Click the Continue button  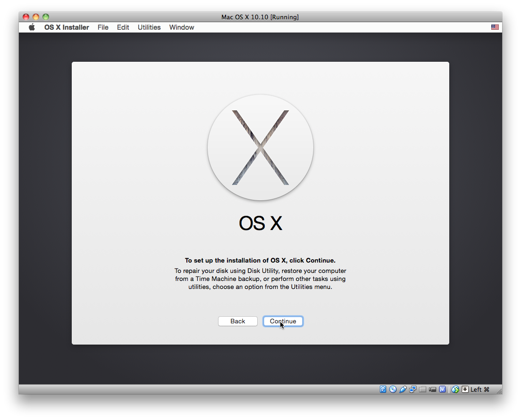coord(283,321)
